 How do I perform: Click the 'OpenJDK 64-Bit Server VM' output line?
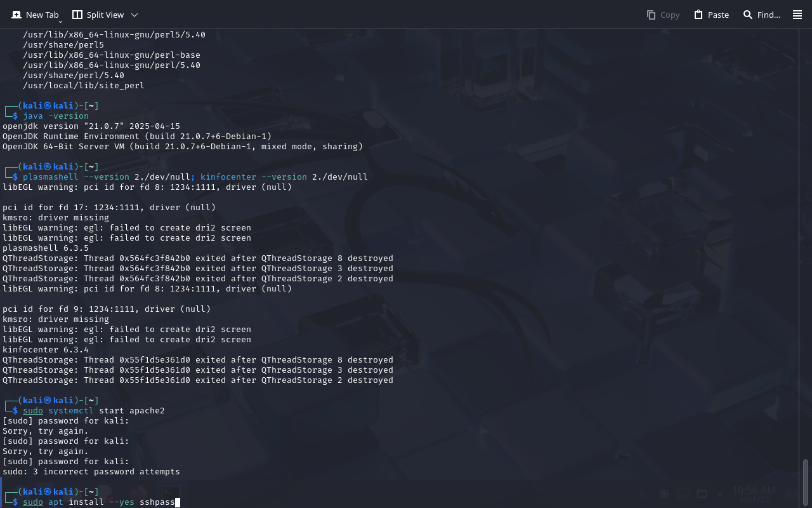point(183,147)
